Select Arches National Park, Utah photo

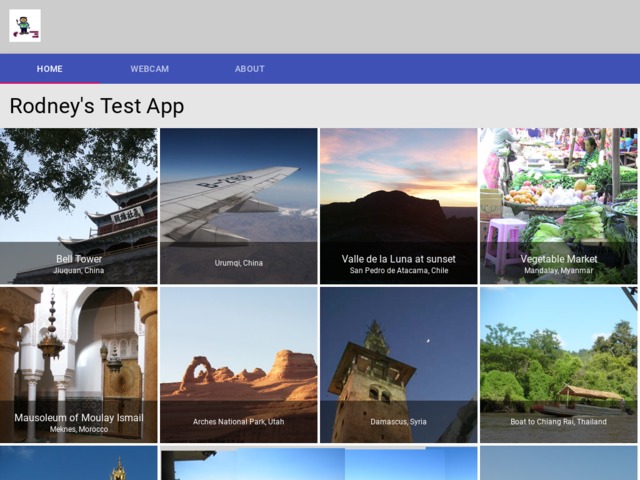click(x=238, y=365)
